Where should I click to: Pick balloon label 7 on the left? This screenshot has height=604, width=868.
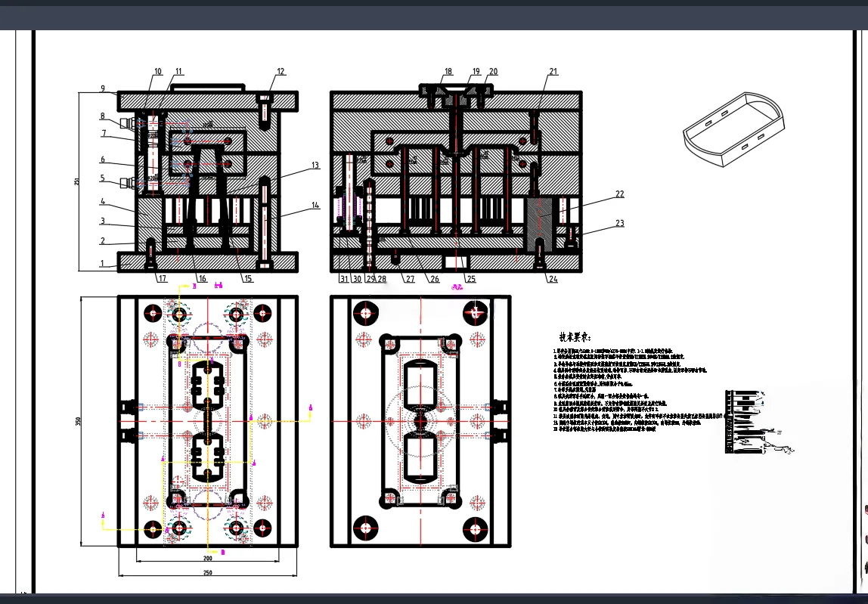104,133
